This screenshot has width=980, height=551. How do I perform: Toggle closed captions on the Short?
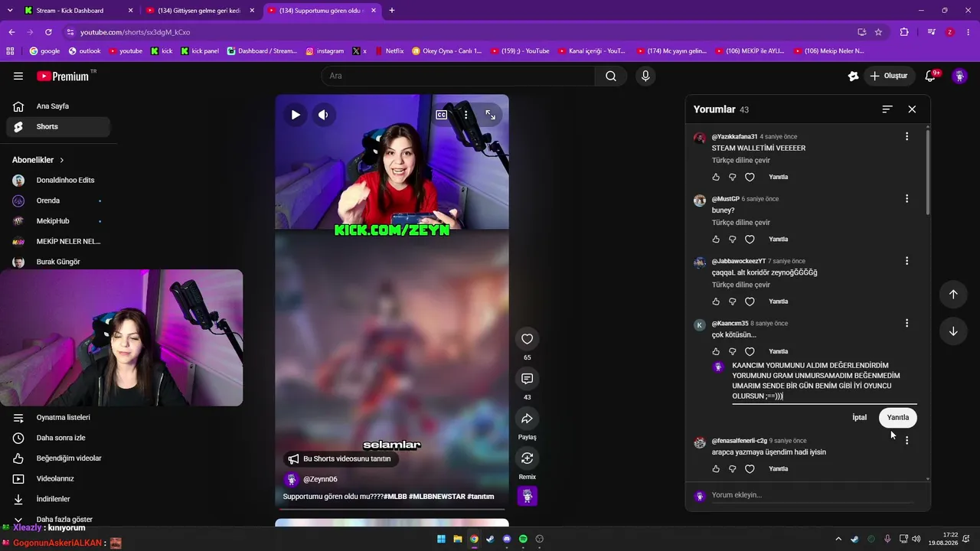[442, 115]
